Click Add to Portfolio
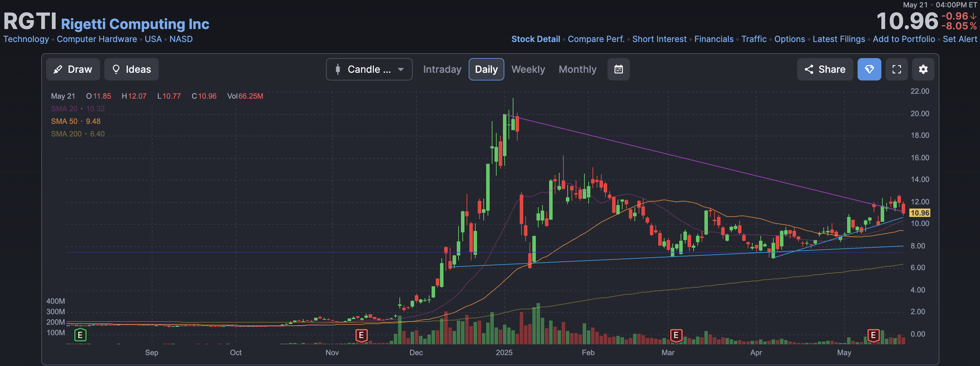The width and height of the screenshot is (980, 366). [903, 39]
